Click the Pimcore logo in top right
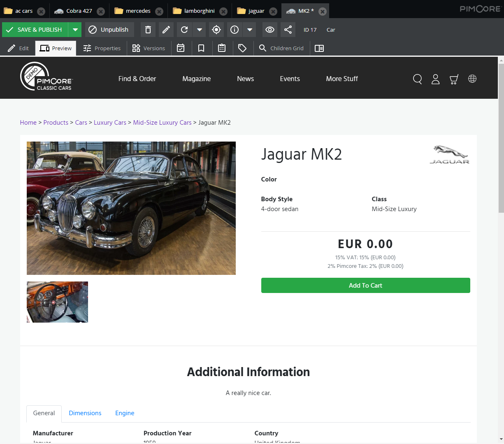Viewport: 504px width, 444px height. [480, 9]
